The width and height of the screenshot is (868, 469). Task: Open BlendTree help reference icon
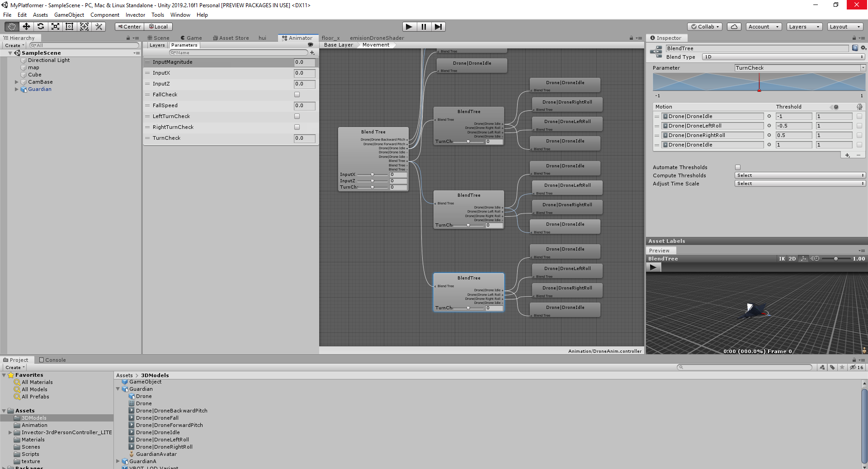tap(855, 48)
